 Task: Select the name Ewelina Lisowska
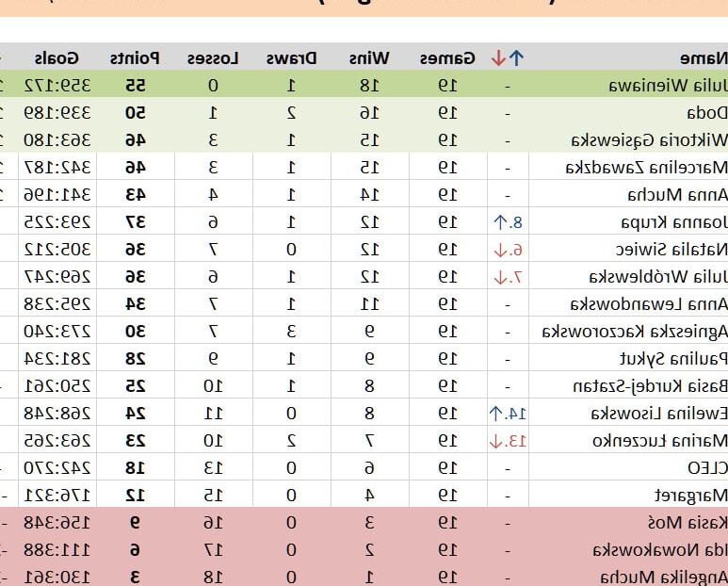660,414
